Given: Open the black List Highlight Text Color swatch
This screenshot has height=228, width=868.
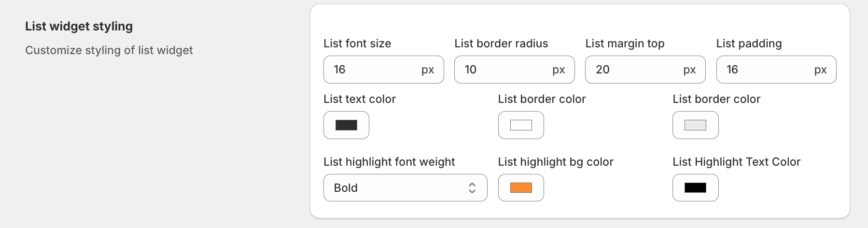Looking at the screenshot, I should tap(695, 187).
